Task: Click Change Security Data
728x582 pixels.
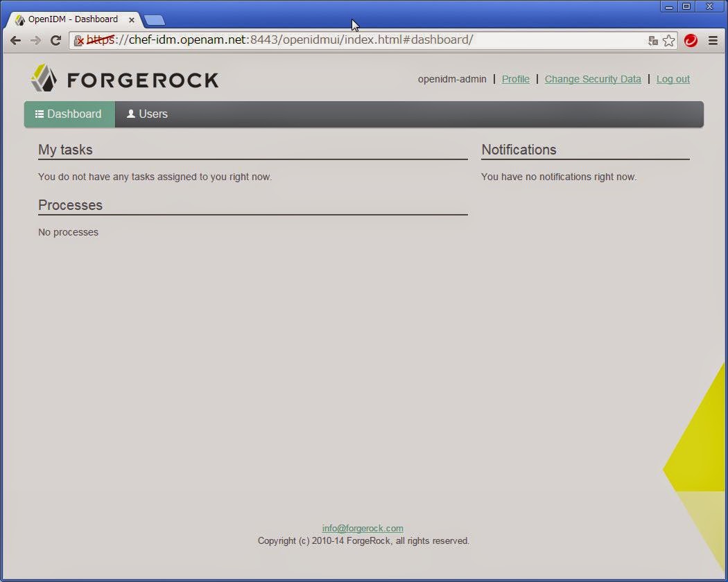Action: click(593, 79)
